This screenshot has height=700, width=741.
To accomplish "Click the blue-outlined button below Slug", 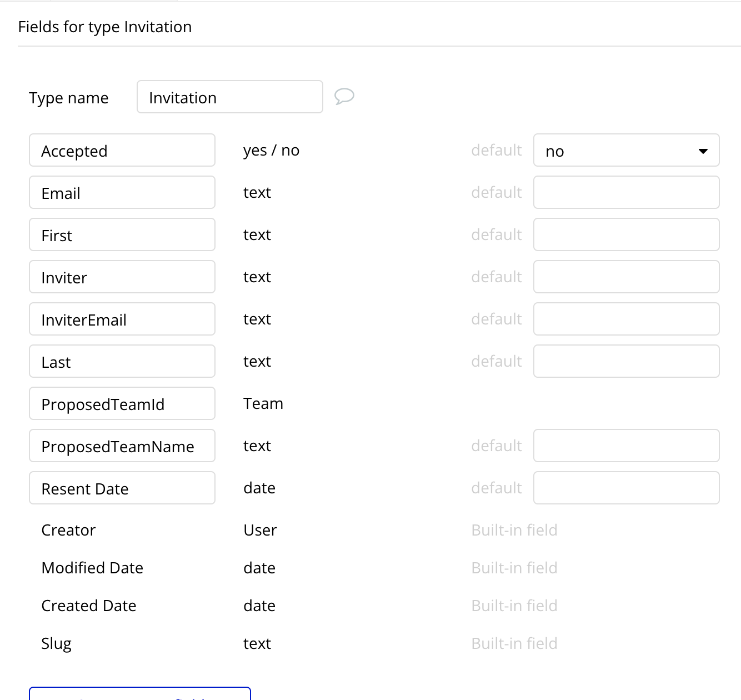I will [x=140, y=694].
